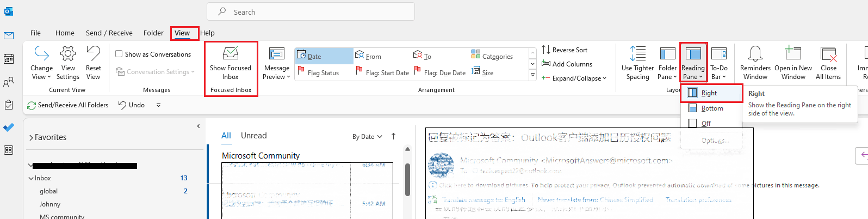868x219 pixels.
Task: Collapse the Inbox folder tree
Action: tap(31, 178)
